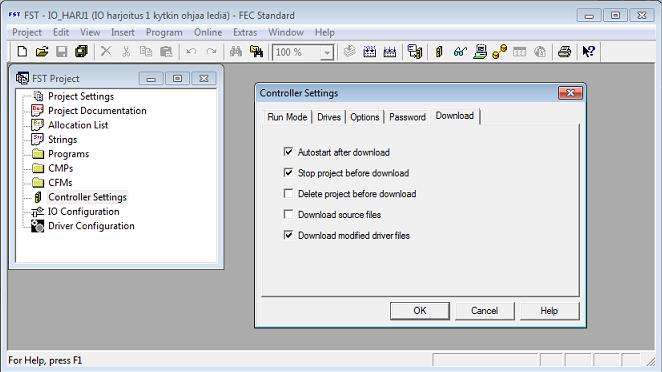Click the Online display glasses icon
The height and width of the screenshot is (372, 662).
click(x=460, y=52)
